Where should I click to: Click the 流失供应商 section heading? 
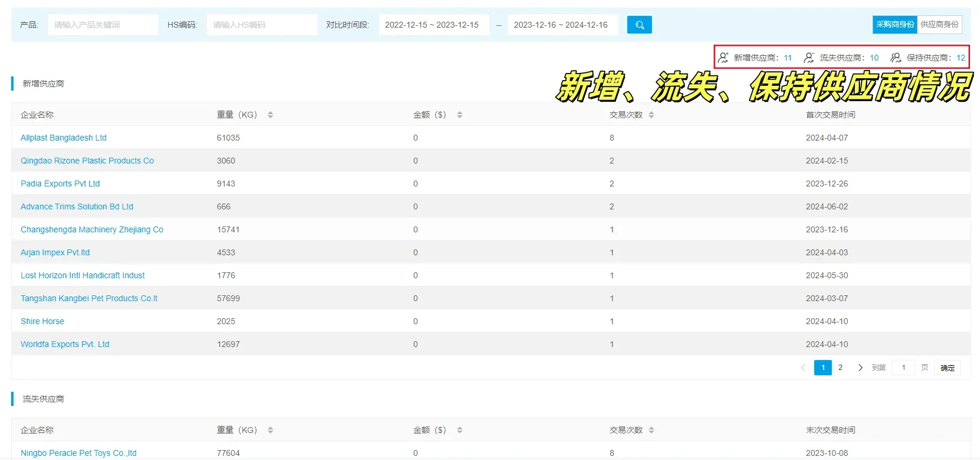(44, 399)
